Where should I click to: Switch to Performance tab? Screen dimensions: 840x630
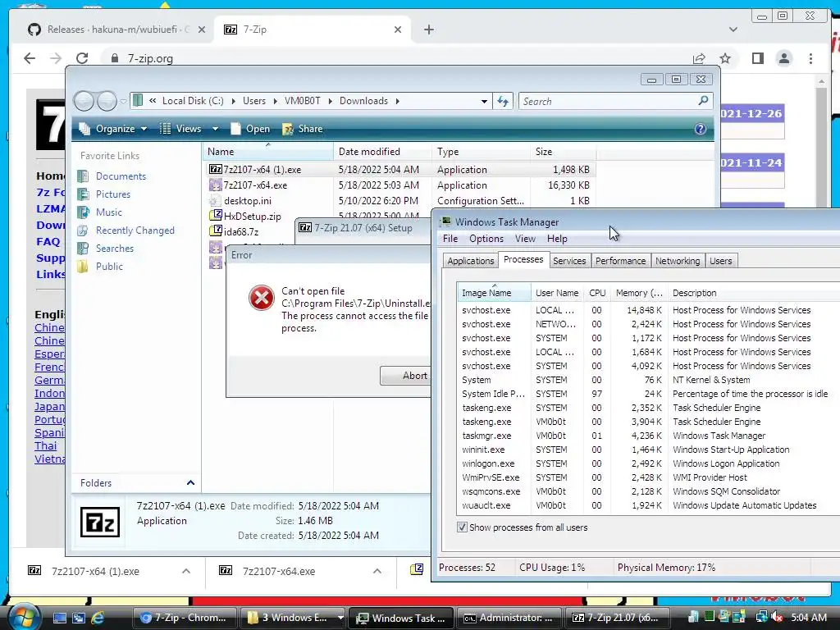[620, 261]
